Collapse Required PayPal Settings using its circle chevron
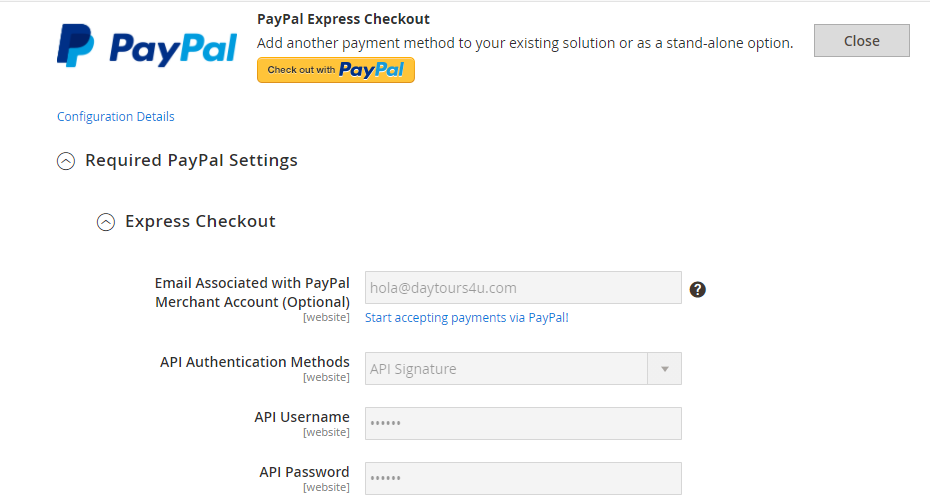This screenshot has height=503, width=930. (66, 161)
